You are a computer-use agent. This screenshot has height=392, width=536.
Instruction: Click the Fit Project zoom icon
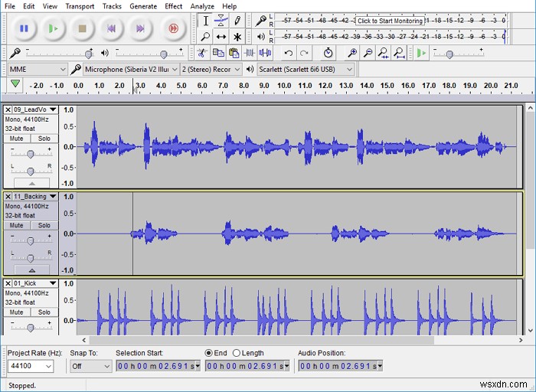click(x=399, y=53)
